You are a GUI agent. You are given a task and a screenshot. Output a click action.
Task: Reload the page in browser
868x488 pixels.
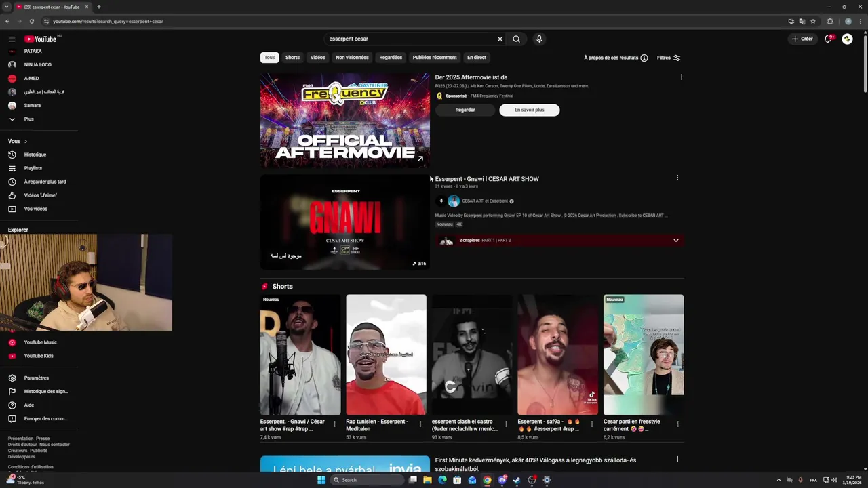32,21
